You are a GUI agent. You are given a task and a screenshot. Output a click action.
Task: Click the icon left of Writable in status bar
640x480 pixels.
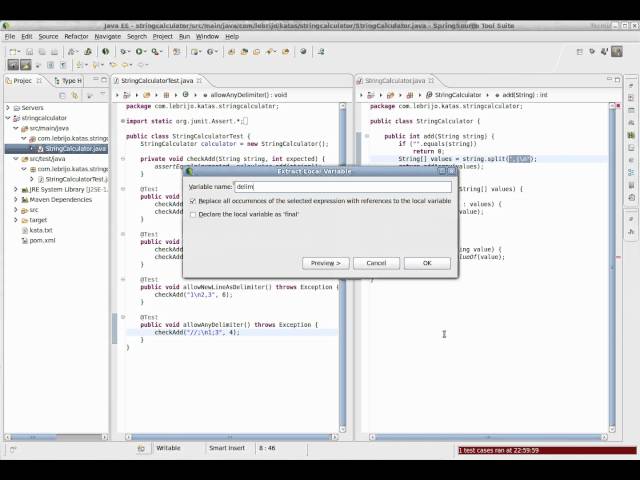coord(141,449)
